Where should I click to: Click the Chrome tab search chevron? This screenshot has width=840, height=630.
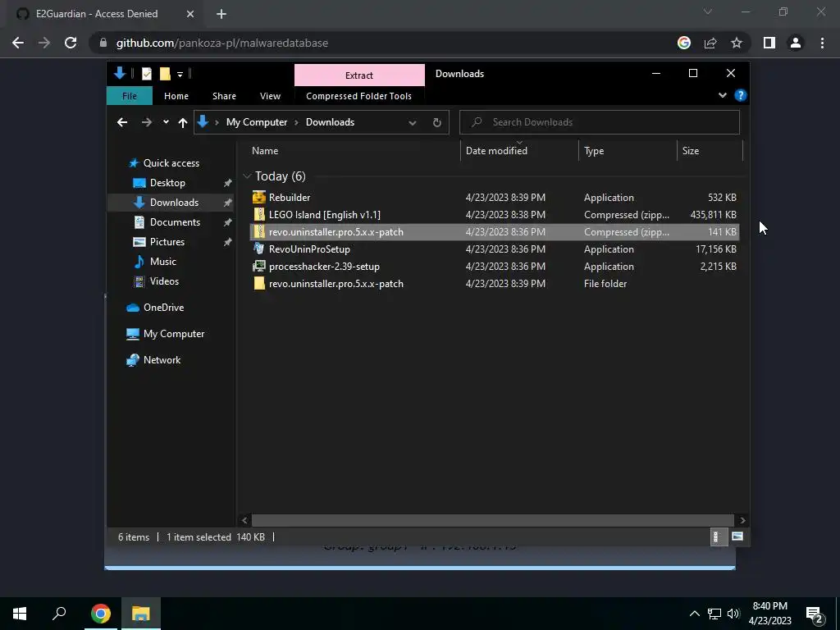pyautogui.click(x=708, y=11)
